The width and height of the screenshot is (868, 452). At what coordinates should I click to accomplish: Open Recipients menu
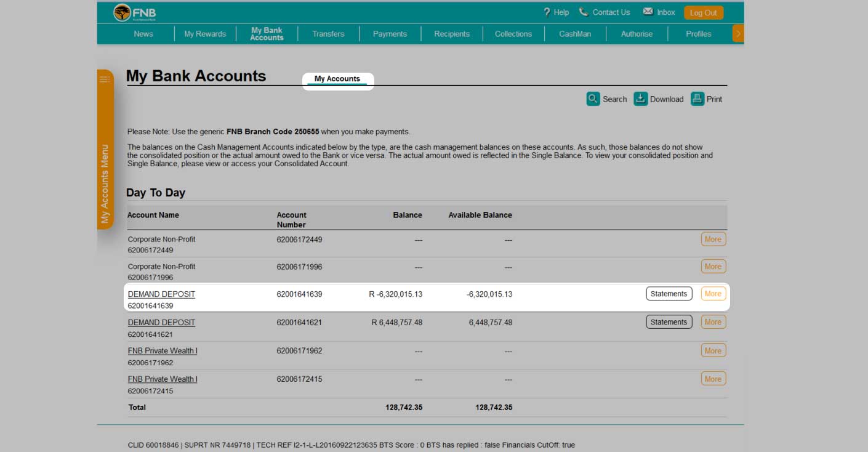click(x=452, y=34)
